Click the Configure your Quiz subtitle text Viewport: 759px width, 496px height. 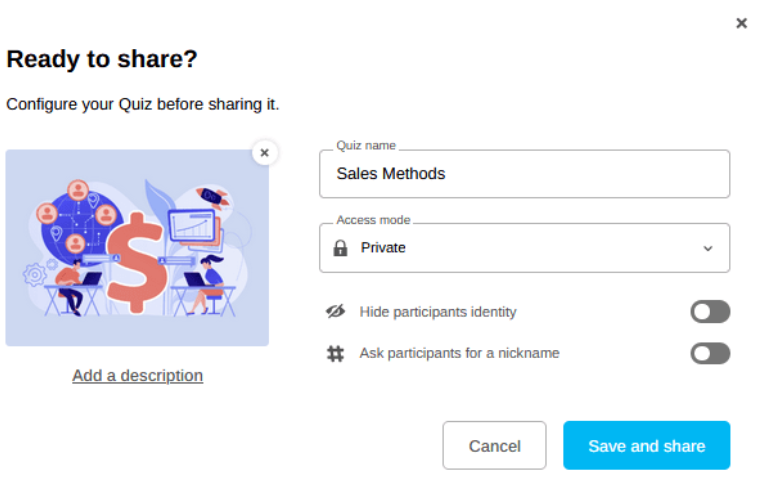(143, 104)
